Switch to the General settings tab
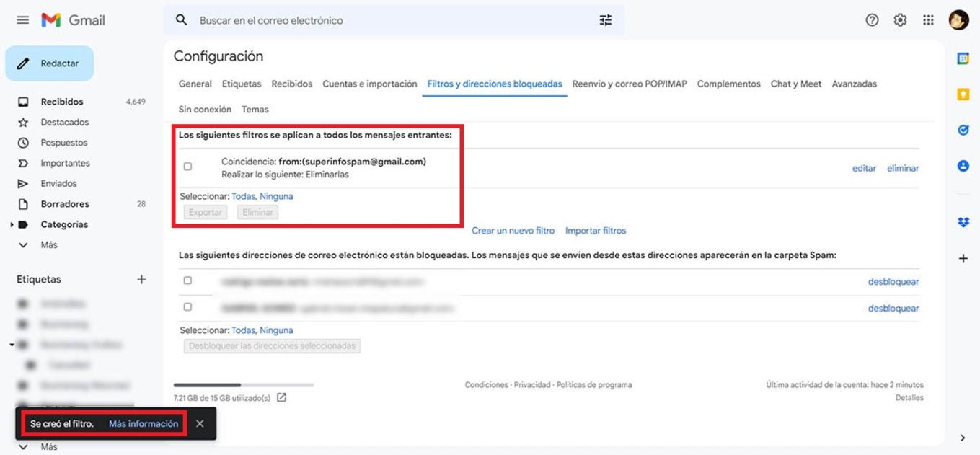The height and width of the screenshot is (455, 980). coord(195,84)
